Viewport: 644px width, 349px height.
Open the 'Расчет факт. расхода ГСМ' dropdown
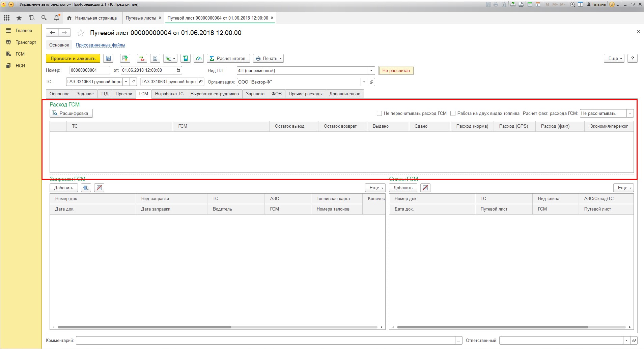click(630, 114)
